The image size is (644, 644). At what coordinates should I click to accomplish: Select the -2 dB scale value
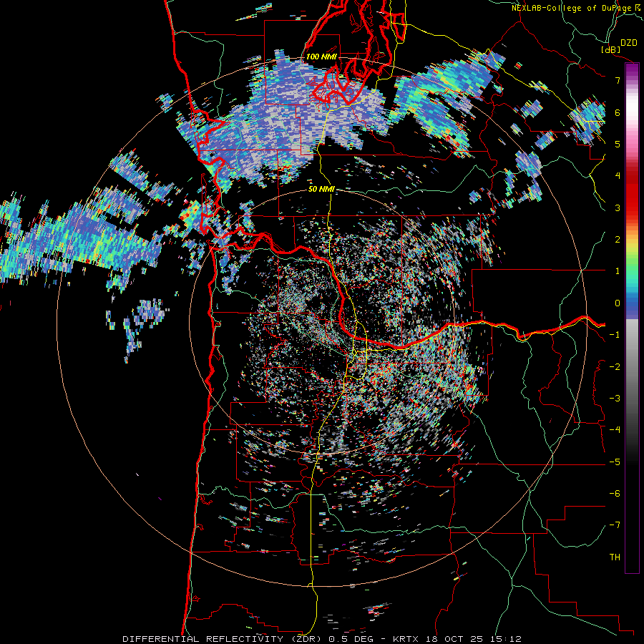tap(615, 366)
